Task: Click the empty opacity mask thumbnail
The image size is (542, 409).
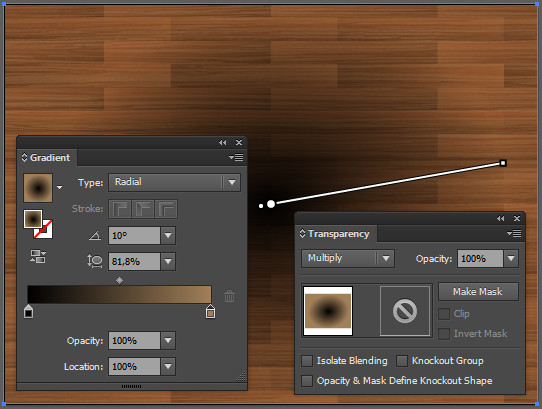Action: tap(405, 311)
